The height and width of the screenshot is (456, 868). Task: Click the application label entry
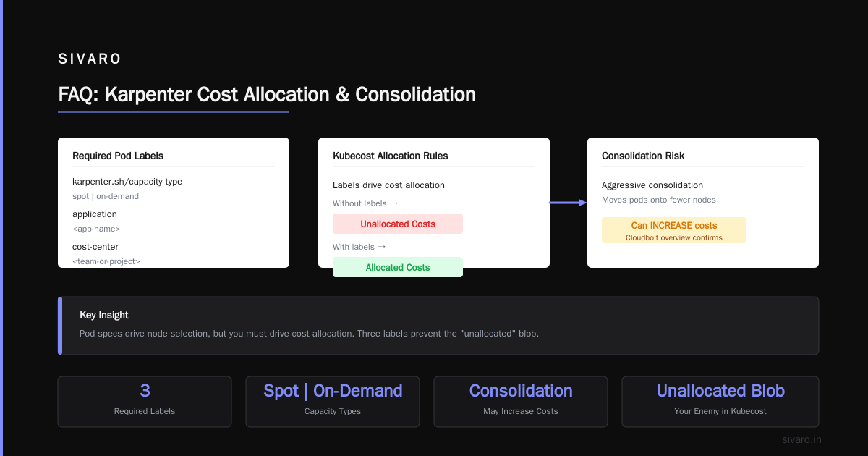tap(95, 214)
